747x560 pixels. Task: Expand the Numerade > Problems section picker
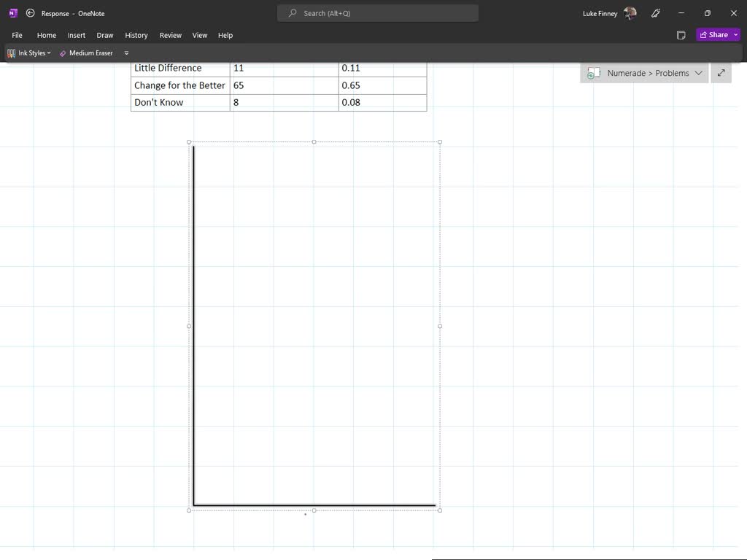(x=699, y=73)
